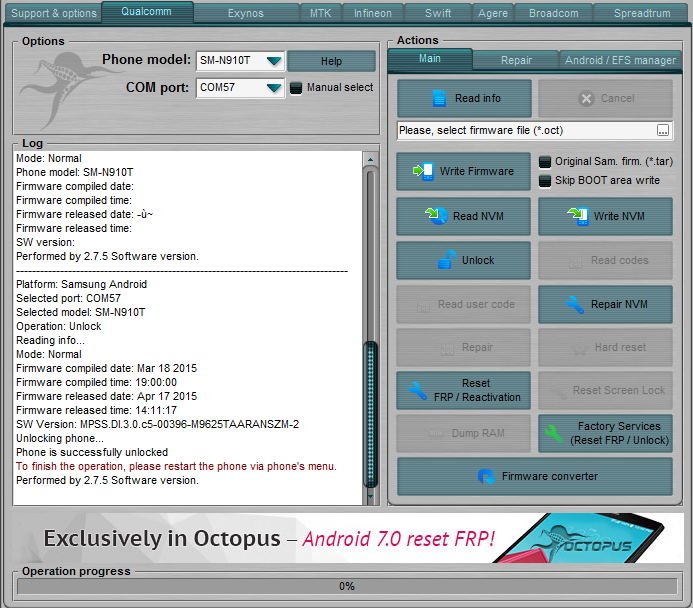Screen dimensions: 693x608
Task: Click the phone arrow icon on Write Firmware
Action: point(423,171)
